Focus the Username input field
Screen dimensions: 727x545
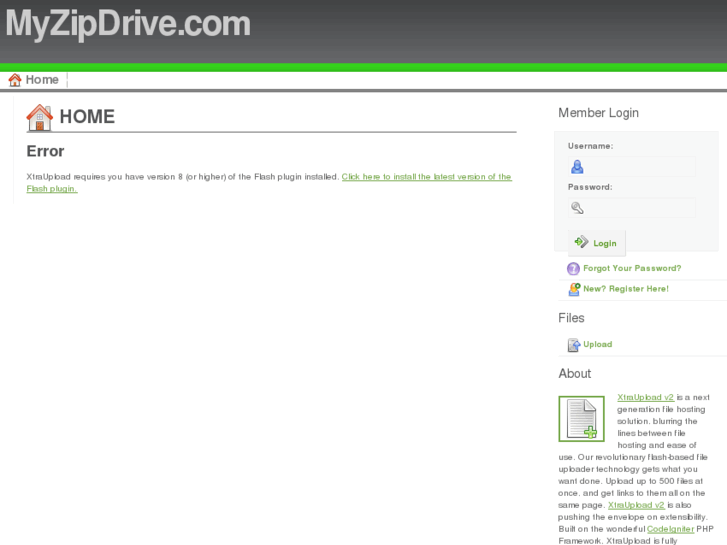pyautogui.click(x=631, y=167)
